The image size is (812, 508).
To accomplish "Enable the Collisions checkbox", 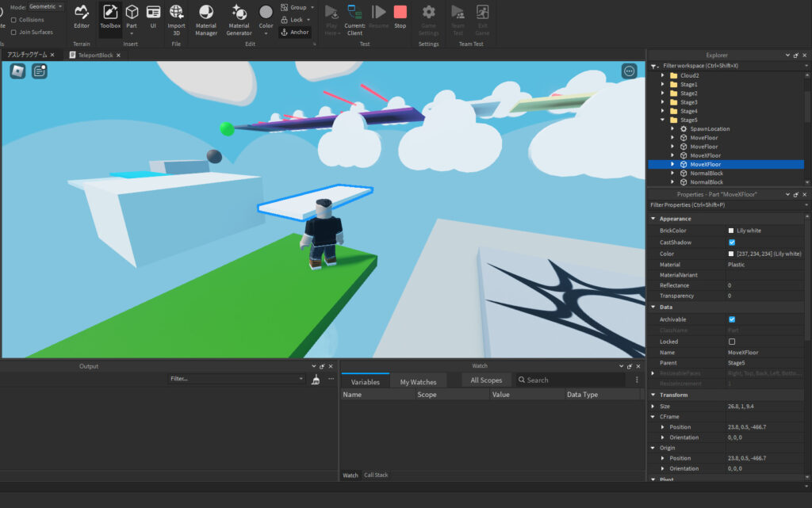I will [14, 20].
